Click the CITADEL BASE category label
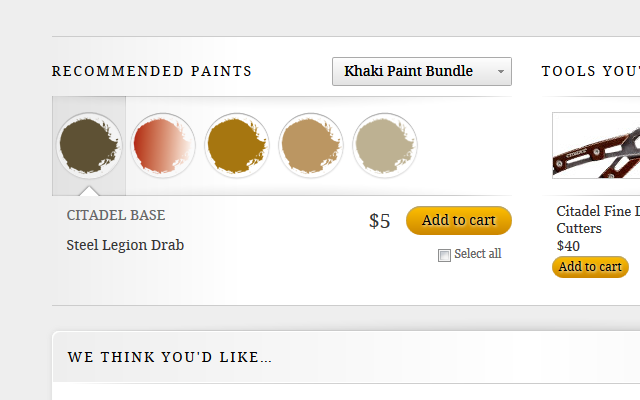This screenshot has width=640, height=400. point(116,215)
